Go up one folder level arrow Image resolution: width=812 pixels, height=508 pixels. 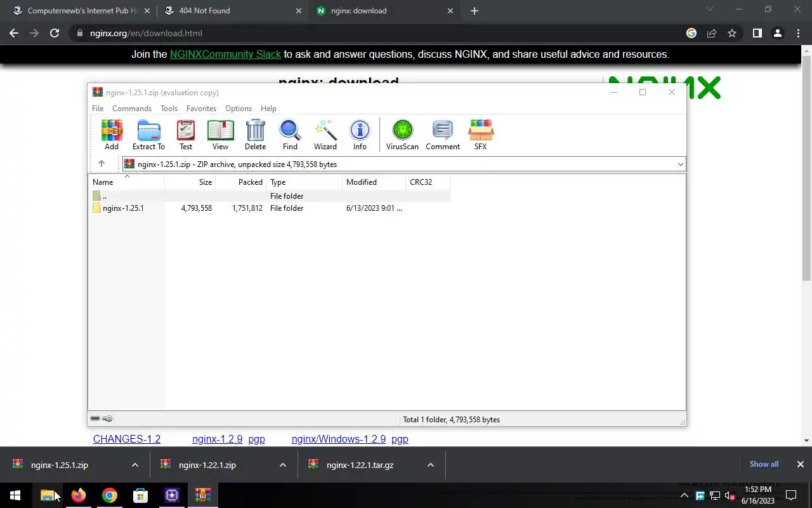click(x=101, y=164)
